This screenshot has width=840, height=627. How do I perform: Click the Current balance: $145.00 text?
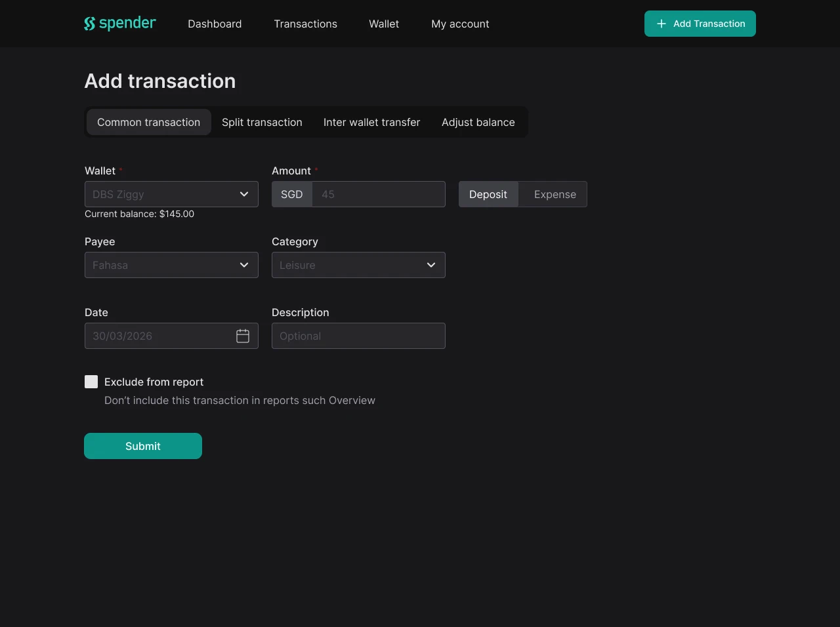(139, 214)
